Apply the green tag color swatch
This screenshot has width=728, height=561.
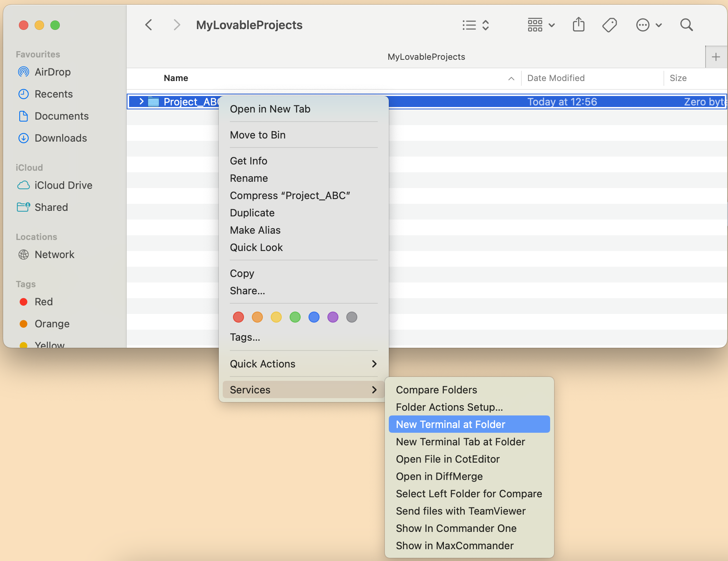click(x=295, y=317)
